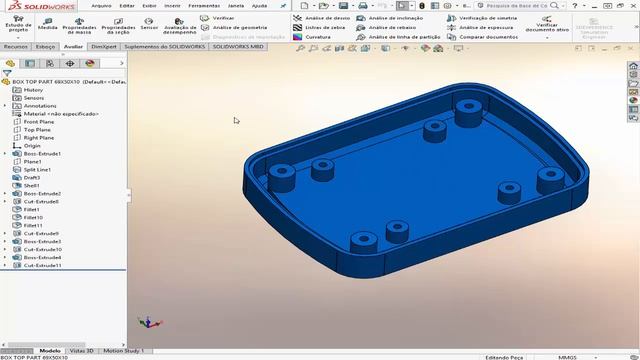Switch to Suplementos do SOLIDWORKS tab
Screen dimensions: 640x360
(x=164, y=47)
